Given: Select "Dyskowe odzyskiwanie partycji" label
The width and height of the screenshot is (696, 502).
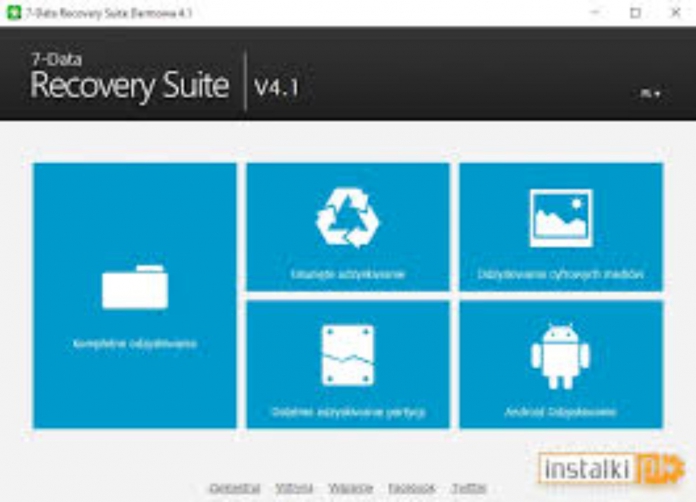Looking at the screenshot, I should pos(347,411).
